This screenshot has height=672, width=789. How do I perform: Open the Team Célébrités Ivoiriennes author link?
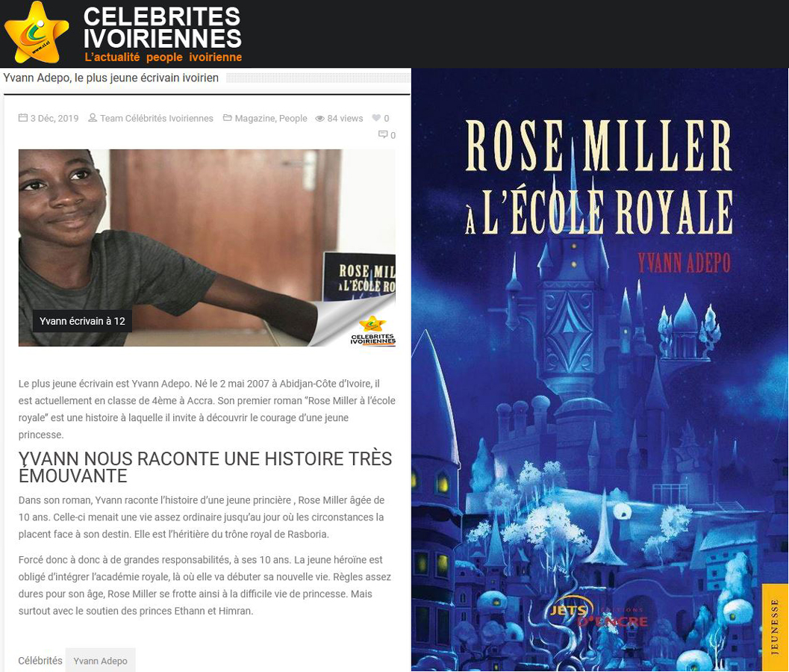coord(157,118)
